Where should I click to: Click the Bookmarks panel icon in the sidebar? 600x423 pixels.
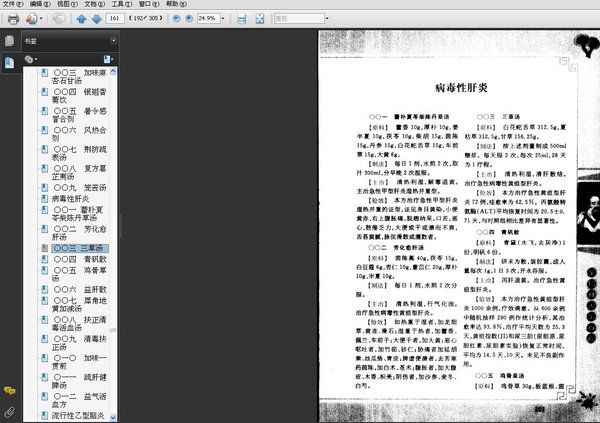10,62
